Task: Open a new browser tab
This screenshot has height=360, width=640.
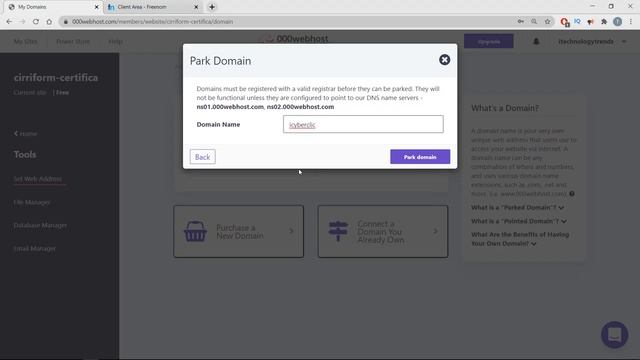Action: tap(212, 7)
